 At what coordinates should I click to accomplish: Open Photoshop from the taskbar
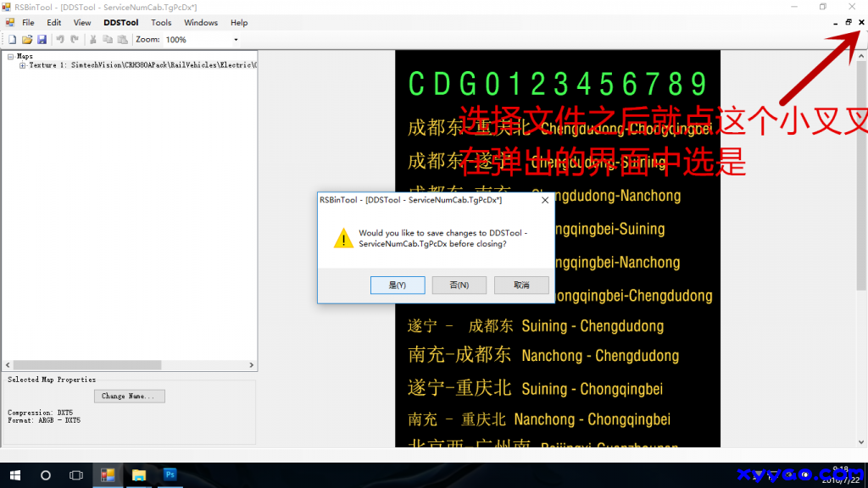click(170, 475)
